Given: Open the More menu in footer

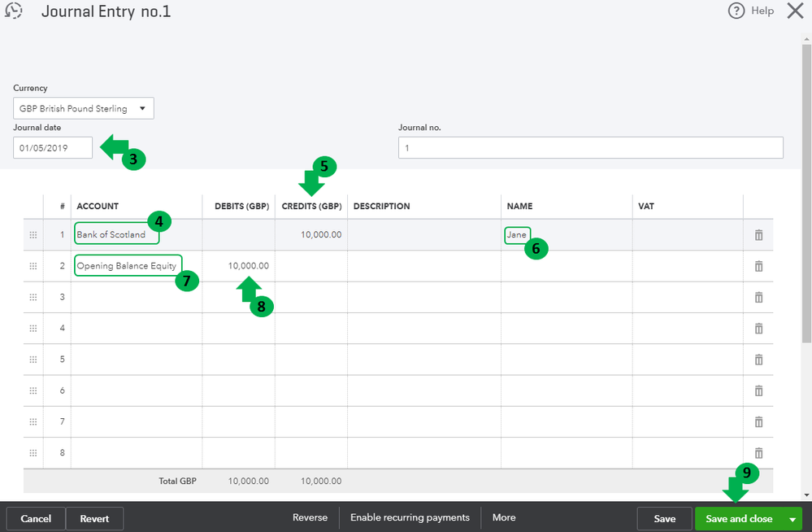Looking at the screenshot, I should coord(504,518).
